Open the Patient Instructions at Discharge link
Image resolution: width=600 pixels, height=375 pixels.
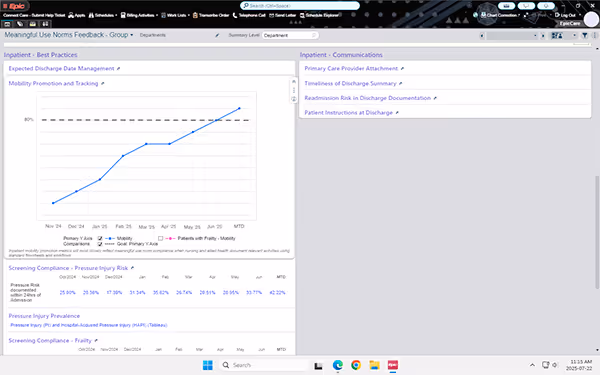[348, 113]
